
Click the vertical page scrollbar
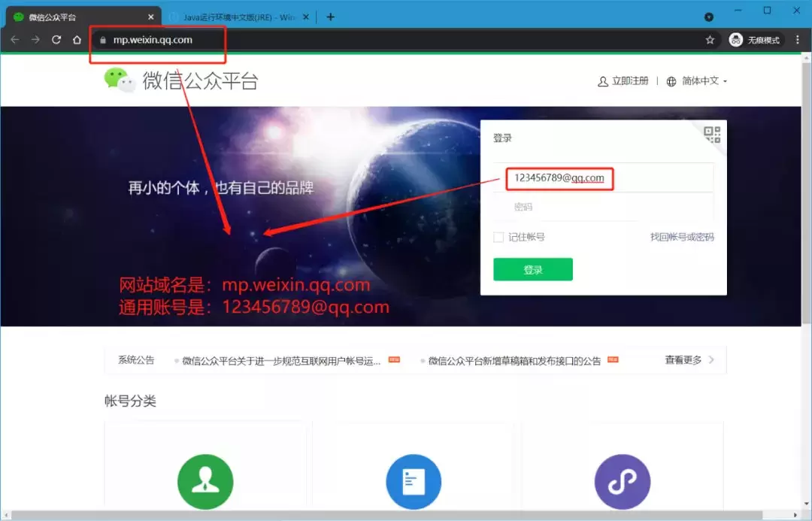click(x=806, y=194)
